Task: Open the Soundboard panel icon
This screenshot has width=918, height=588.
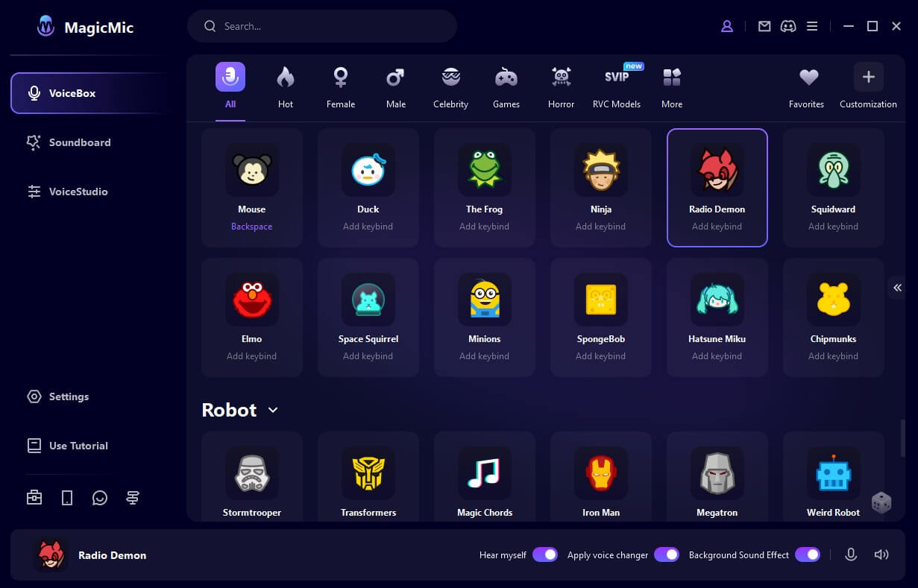Action: pos(34,142)
